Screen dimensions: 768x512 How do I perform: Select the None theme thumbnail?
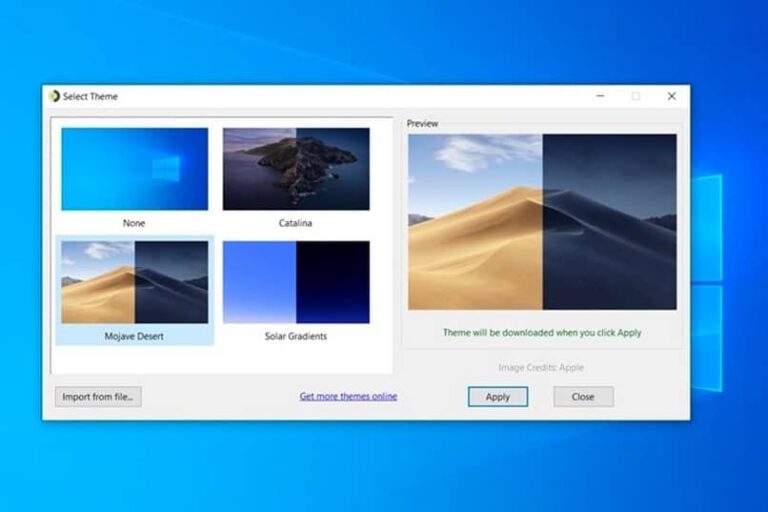[x=135, y=169]
